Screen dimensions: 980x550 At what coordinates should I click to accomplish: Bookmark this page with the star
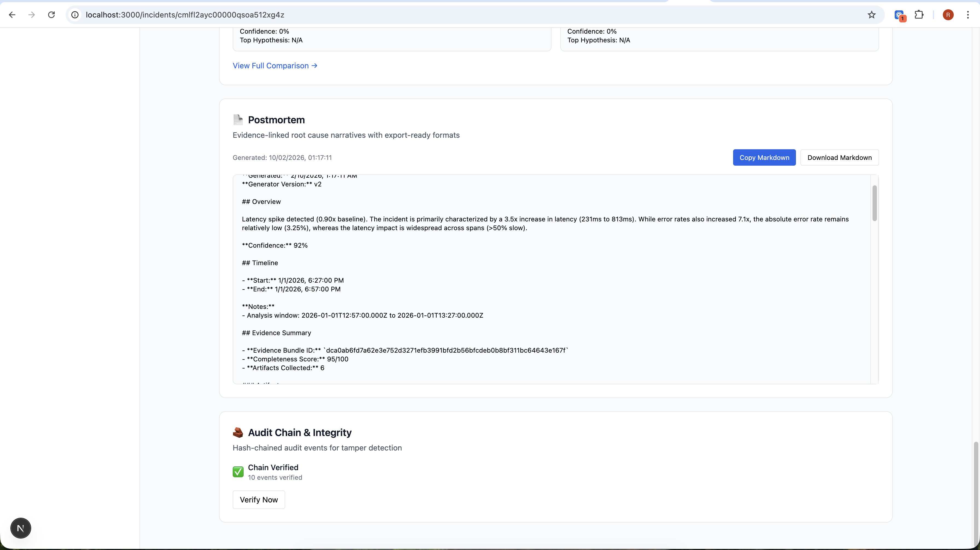pyautogui.click(x=871, y=15)
